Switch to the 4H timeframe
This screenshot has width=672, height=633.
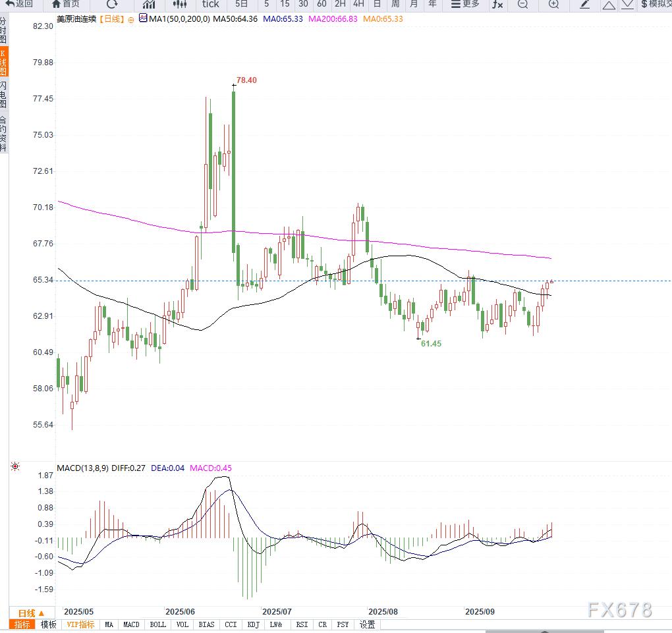(x=358, y=4)
